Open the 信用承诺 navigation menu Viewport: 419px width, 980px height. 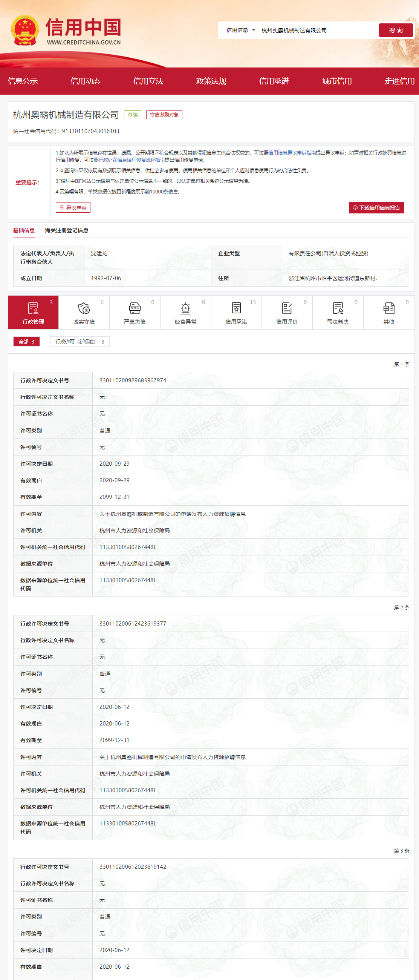pyautogui.click(x=274, y=81)
